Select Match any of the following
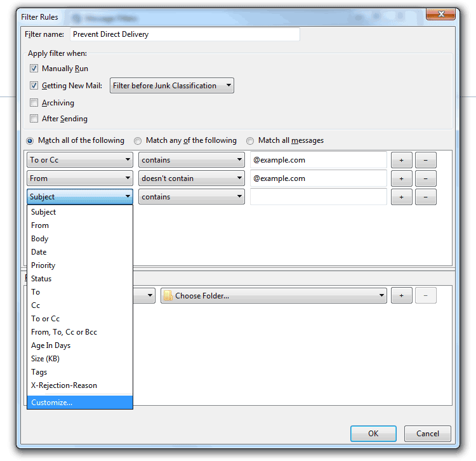This screenshot has width=476, height=461. [138, 141]
